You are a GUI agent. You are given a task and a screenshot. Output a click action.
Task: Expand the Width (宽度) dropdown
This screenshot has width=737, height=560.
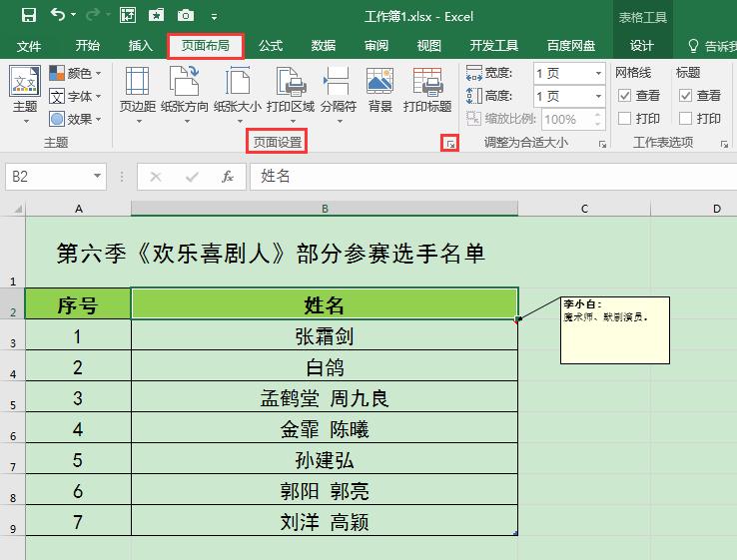[598, 73]
